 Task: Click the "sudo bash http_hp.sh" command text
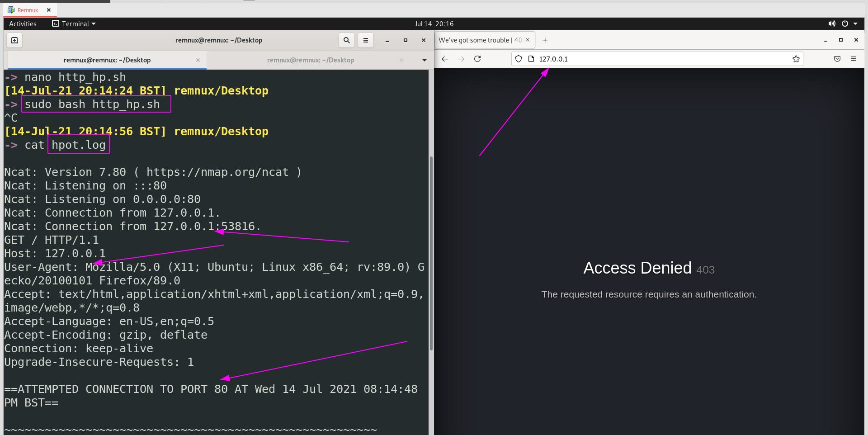(x=92, y=104)
